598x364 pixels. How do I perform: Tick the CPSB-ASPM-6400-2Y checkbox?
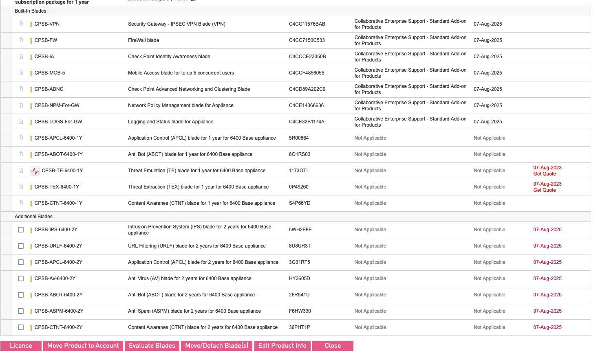coord(21,311)
